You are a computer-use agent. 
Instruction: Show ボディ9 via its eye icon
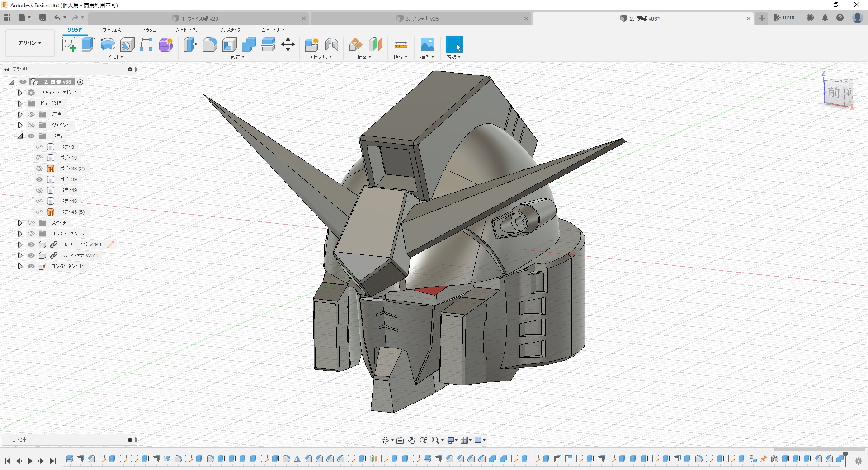39,147
